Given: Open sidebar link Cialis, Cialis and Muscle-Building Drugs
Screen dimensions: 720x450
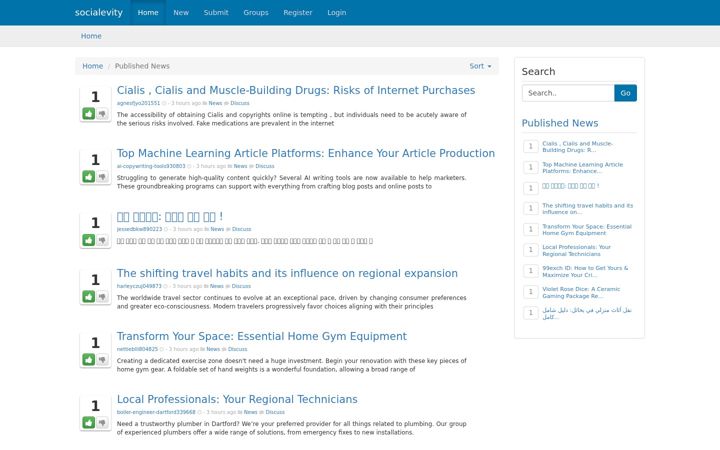Looking at the screenshot, I should coord(577,147).
